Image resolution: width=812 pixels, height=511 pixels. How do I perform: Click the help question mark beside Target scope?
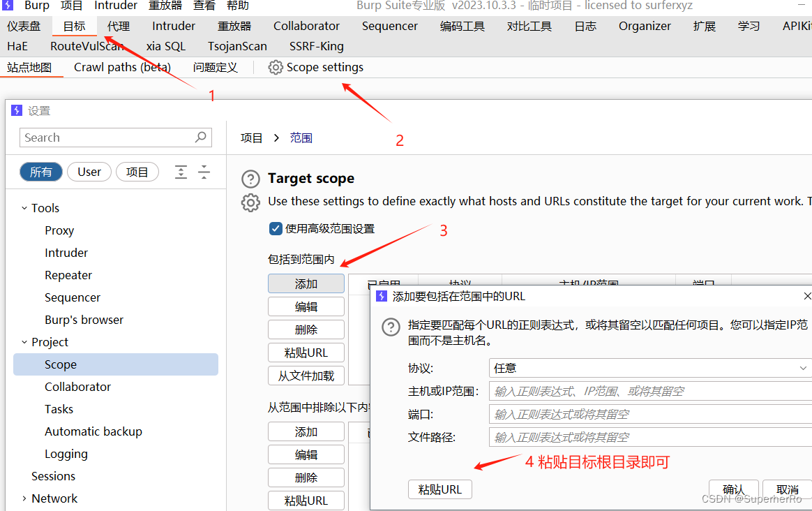point(250,179)
